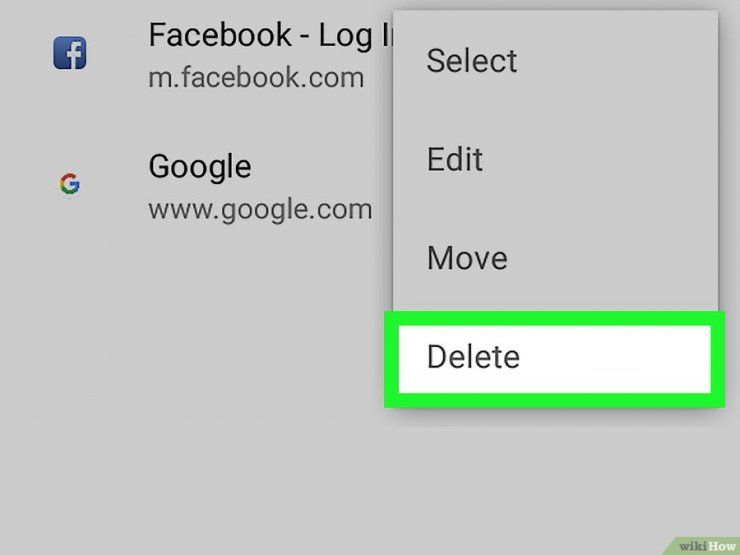Open the Google bookmark title
Screen dimensions: 740x555
(x=200, y=166)
